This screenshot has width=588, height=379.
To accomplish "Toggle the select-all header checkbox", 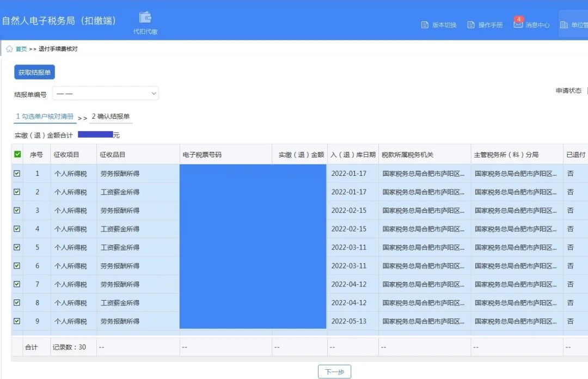I will pos(17,155).
